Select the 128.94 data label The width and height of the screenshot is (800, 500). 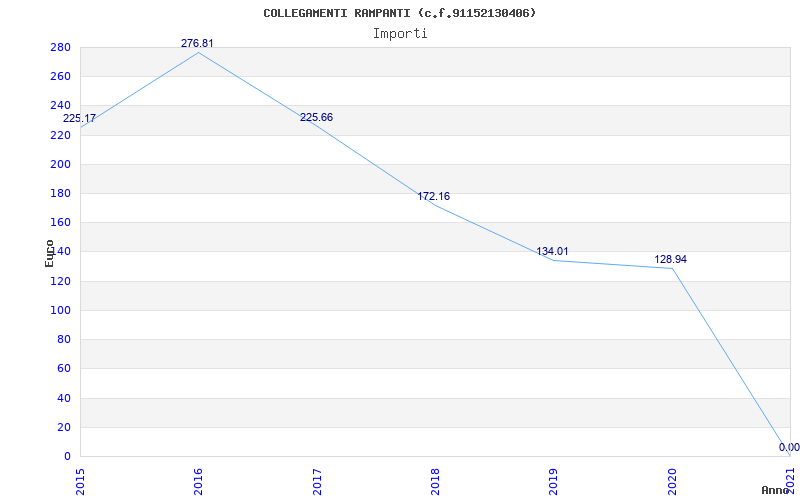670,259
